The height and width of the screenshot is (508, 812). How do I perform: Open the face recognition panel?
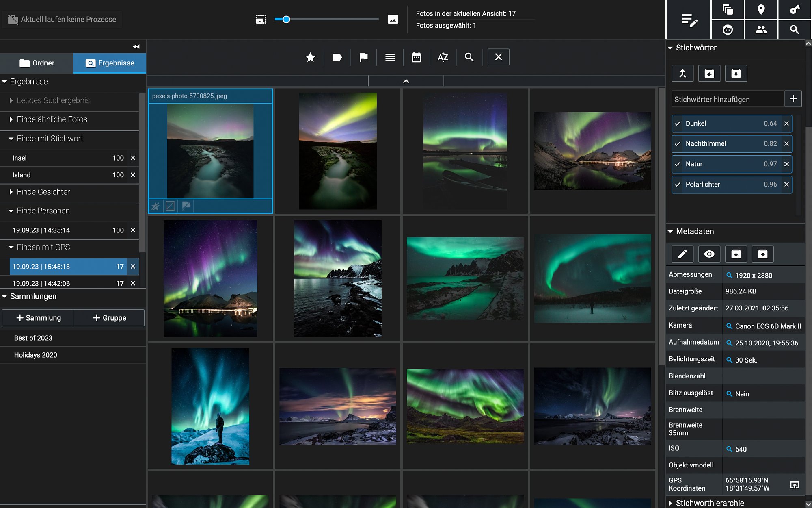click(728, 30)
